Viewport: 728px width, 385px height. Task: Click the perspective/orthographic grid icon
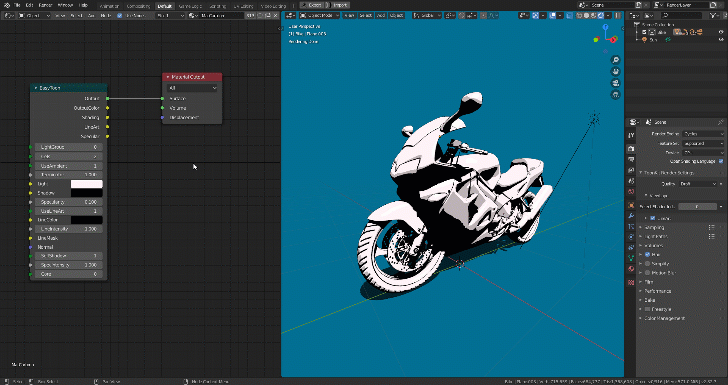[616, 95]
